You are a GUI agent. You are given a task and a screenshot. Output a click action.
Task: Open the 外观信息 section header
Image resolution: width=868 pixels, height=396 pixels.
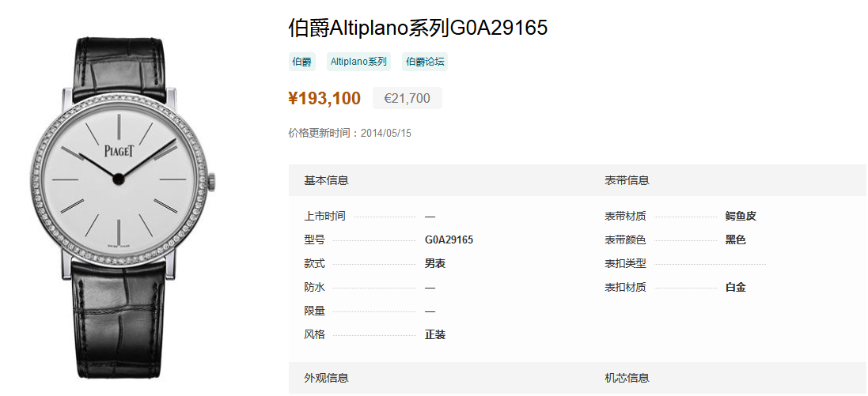tap(326, 379)
